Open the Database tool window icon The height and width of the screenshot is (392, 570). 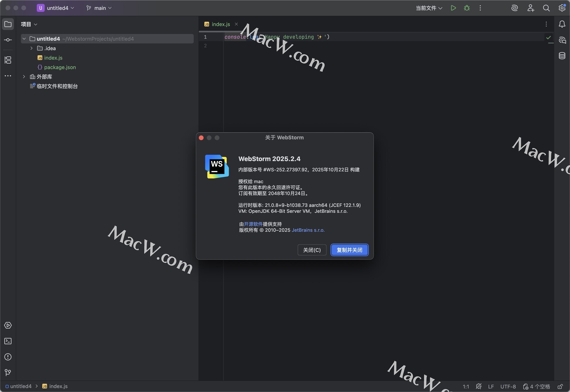pos(562,56)
